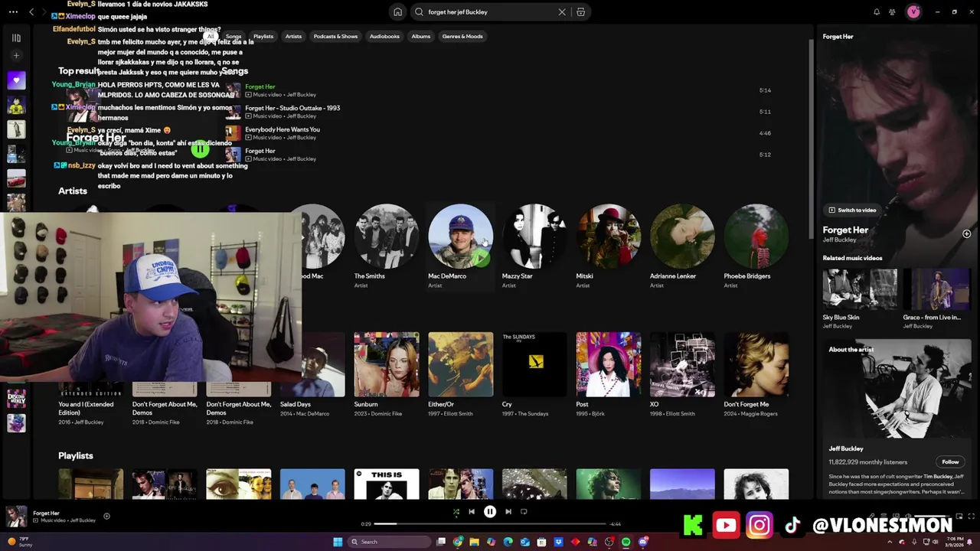Follow Jeff Buckley in About panel

coord(950,461)
